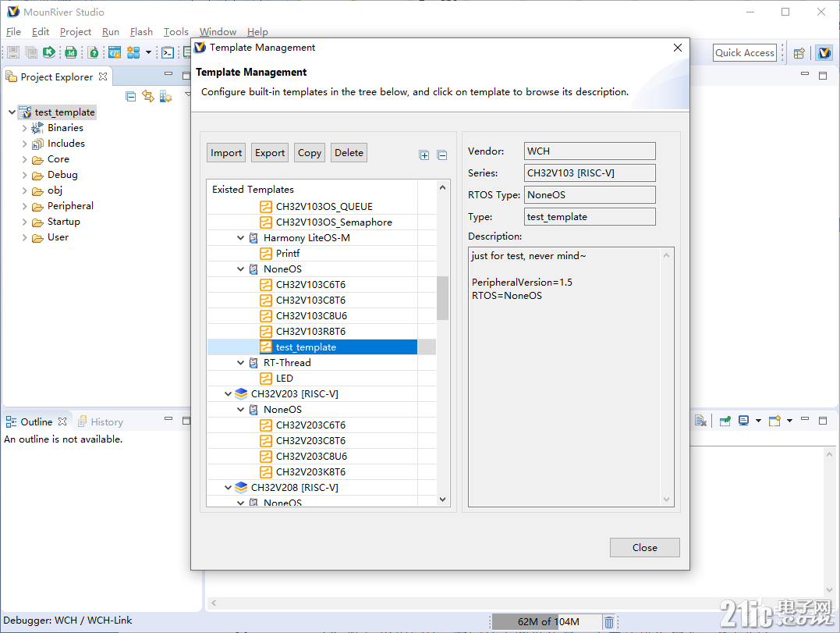Click the Open Console new window icon
Screen dimensions: 840x633
click(x=774, y=421)
